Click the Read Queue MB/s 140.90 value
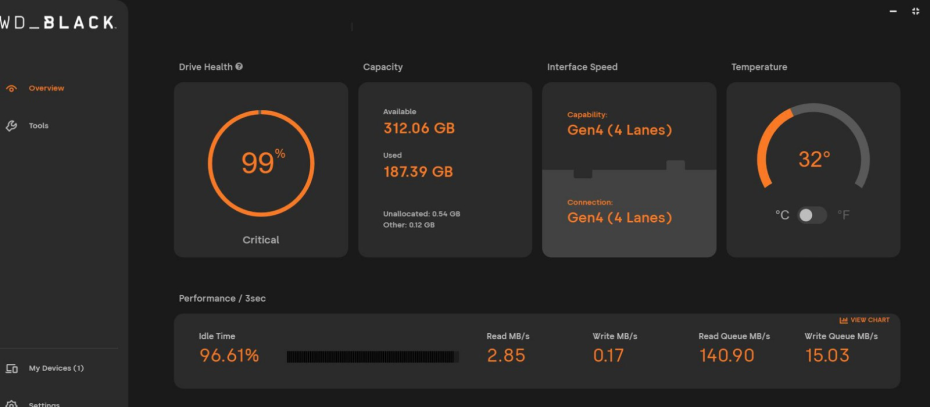Viewport: 930px width, 407px height. [x=727, y=355]
